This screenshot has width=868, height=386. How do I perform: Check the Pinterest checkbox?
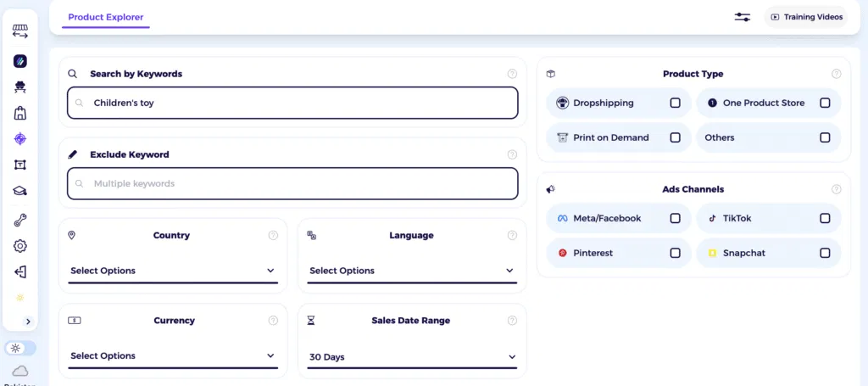tap(676, 253)
